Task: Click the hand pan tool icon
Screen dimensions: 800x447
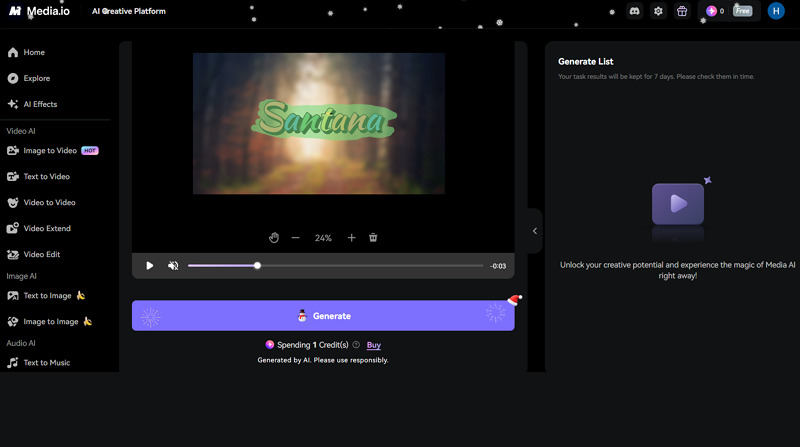Action: point(274,238)
